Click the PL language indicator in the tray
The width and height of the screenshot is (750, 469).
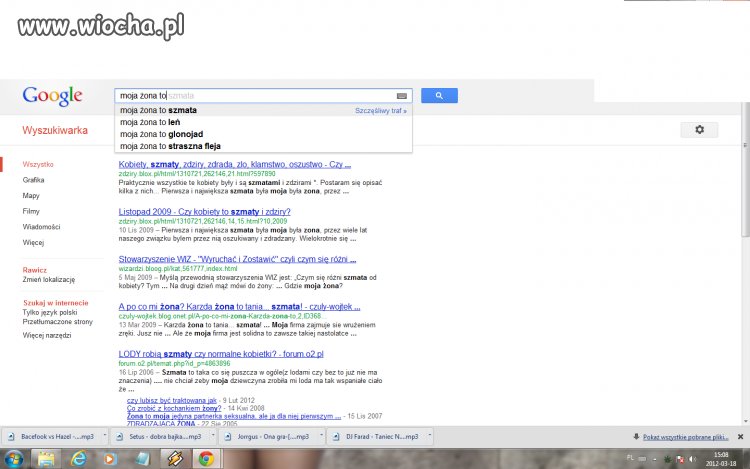click(630, 458)
